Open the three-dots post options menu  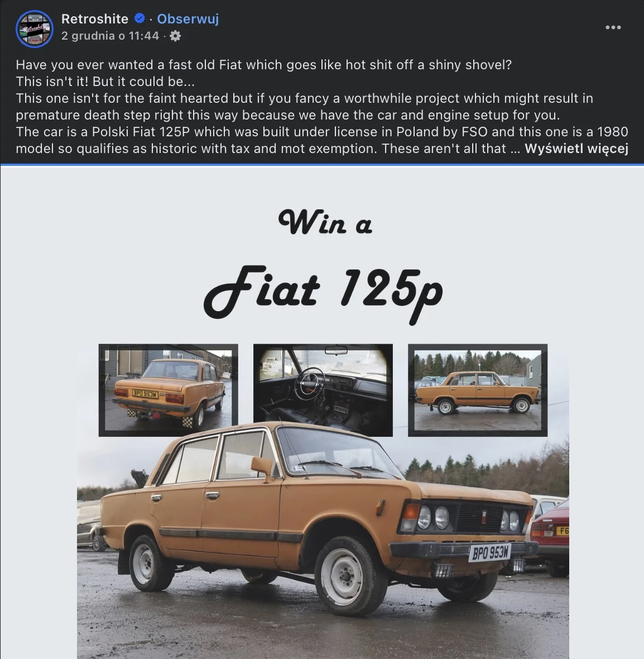(x=613, y=27)
